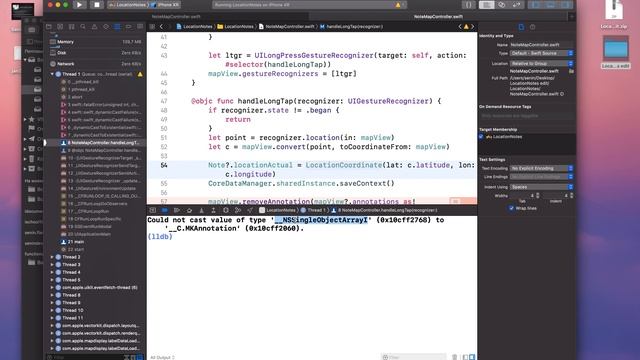
Task: Clear the console with trash icon
Action: pyautogui.click(x=454, y=357)
